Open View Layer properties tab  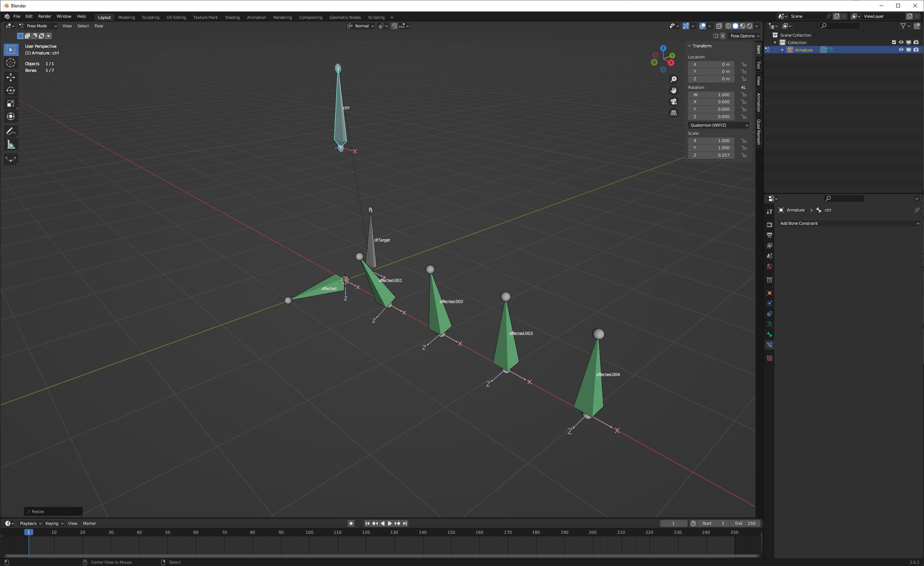click(x=770, y=245)
